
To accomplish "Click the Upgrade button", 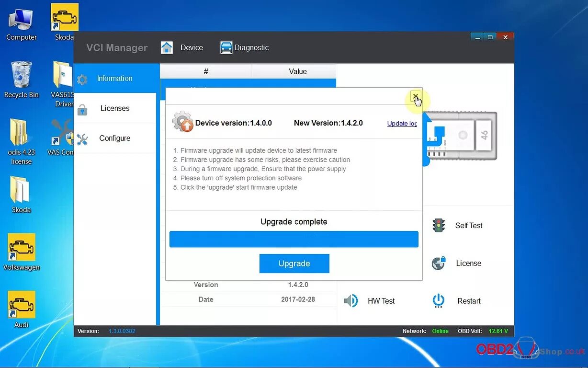I will (x=294, y=264).
